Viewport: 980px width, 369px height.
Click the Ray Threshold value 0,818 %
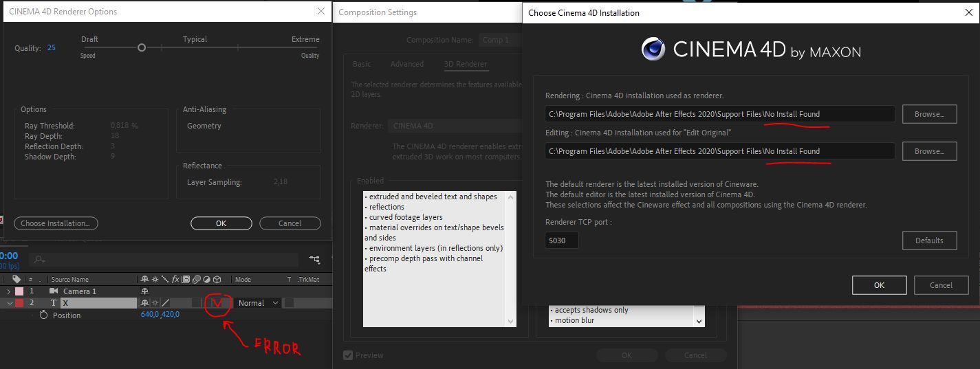(x=124, y=126)
